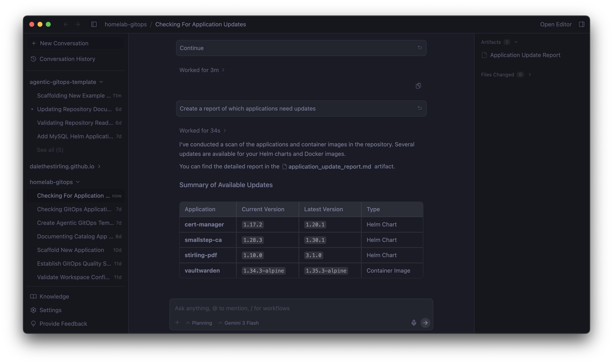Toggle the left sidebar panel icon
This screenshot has height=364, width=613.
tap(94, 24)
